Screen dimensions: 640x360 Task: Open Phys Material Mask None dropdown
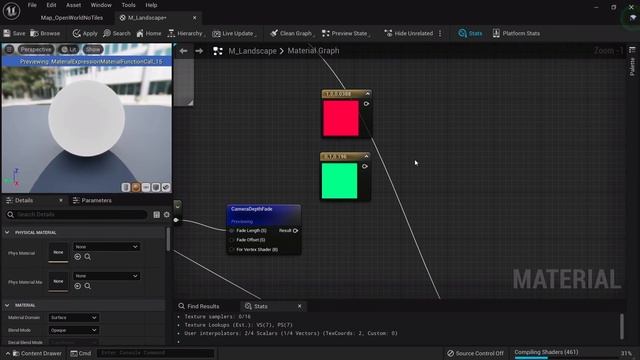(106, 276)
